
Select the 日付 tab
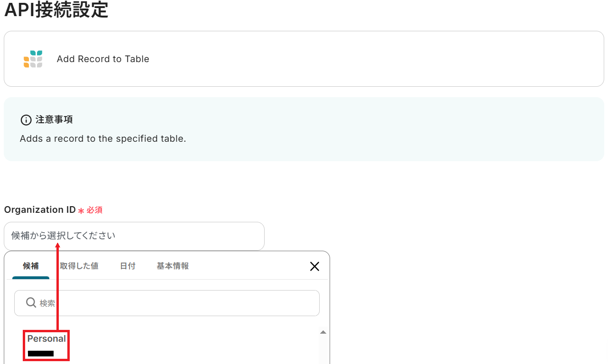click(x=128, y=266)
